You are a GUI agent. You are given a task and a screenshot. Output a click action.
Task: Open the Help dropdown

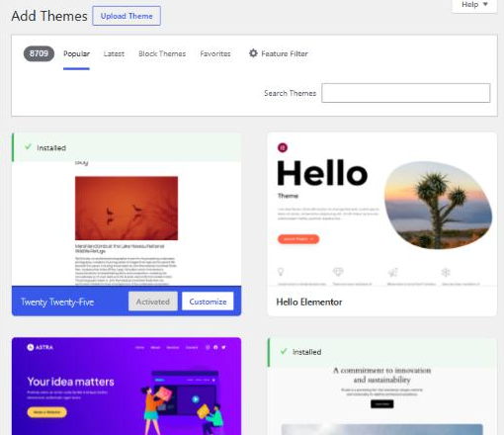tap(474, 5)
